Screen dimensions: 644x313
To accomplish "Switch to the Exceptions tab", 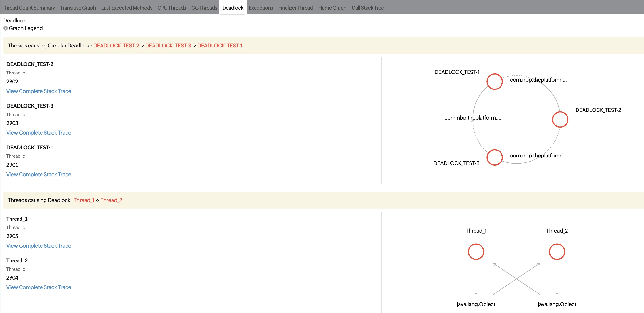I will point(261,8).
